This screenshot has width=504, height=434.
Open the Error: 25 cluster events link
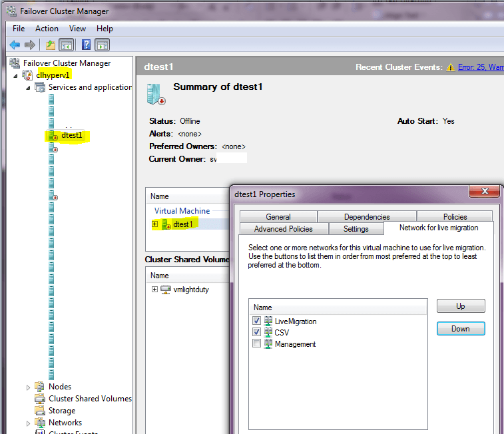pos(481,67)
